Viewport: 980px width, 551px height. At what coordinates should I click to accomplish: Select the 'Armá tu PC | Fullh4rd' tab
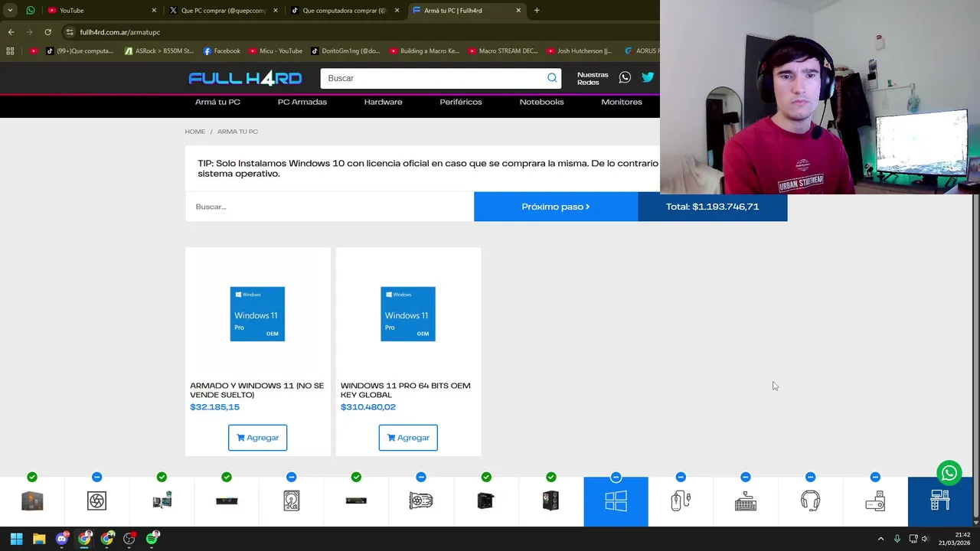click(x=467, y=11)
